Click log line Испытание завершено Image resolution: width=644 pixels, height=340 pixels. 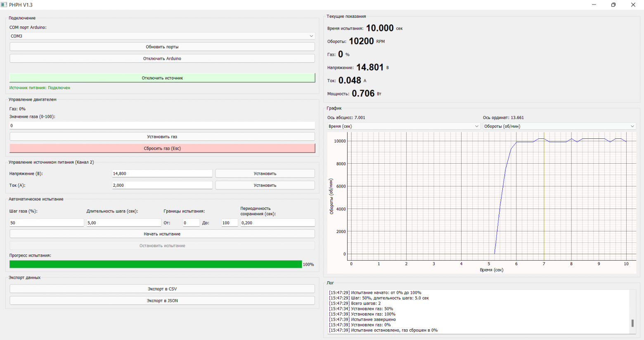(x=362, y=319)
